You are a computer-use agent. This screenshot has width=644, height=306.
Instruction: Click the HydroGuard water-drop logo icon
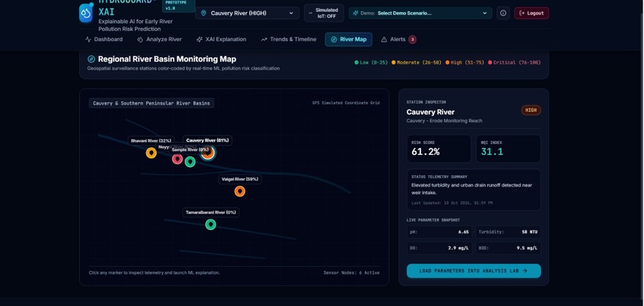(85, 13)
